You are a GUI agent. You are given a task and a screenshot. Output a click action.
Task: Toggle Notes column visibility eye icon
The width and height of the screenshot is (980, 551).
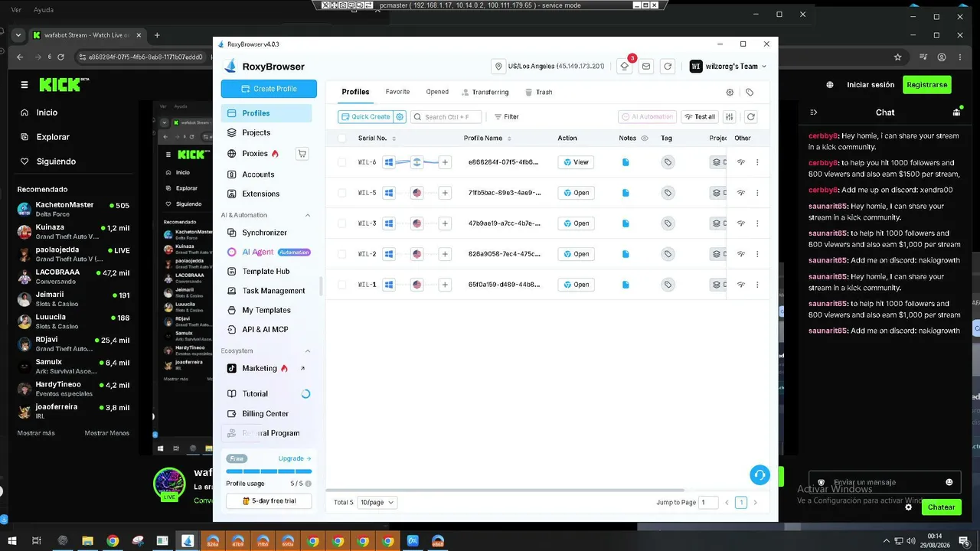[644, 139]
